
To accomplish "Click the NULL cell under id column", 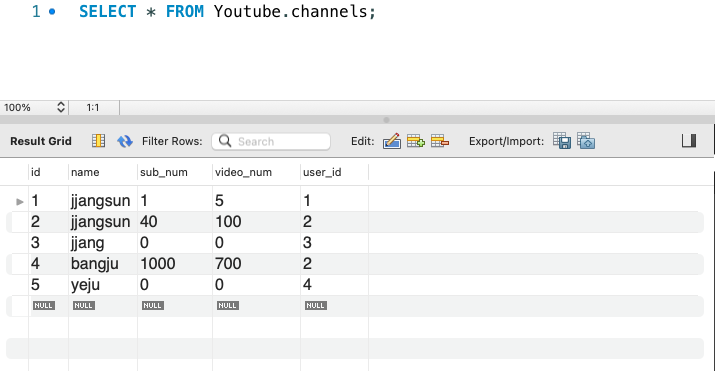I will 44,305.
